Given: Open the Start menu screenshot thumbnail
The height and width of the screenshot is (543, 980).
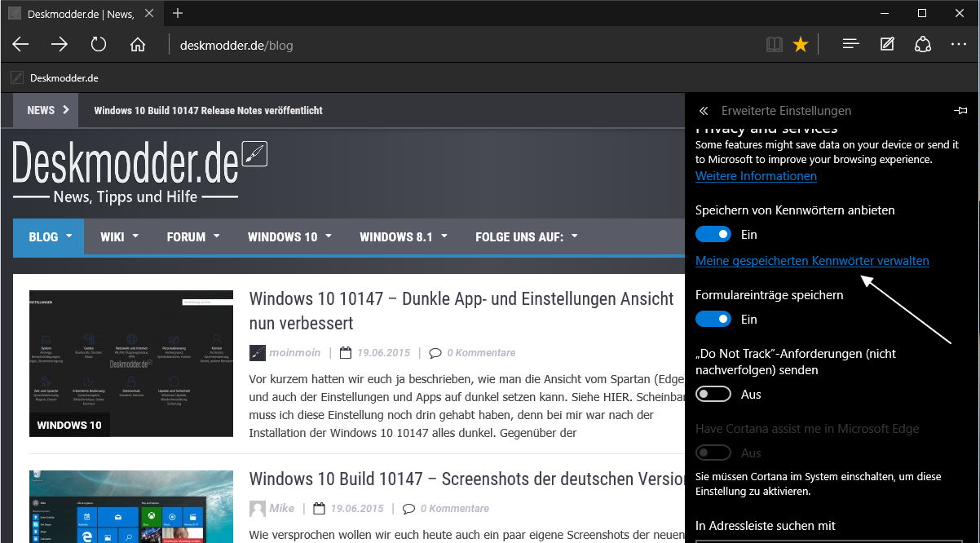Looking at the screenshot, I should (x=131, y=506).
